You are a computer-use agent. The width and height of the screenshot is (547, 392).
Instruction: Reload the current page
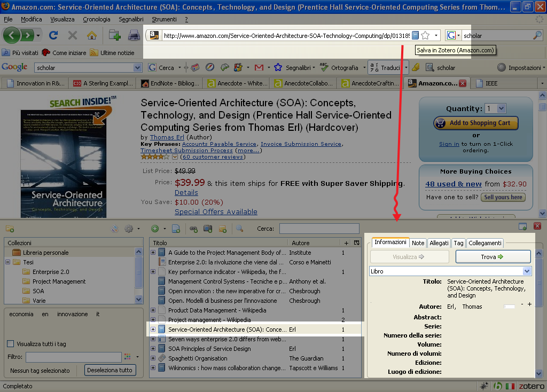click(53, 35)
